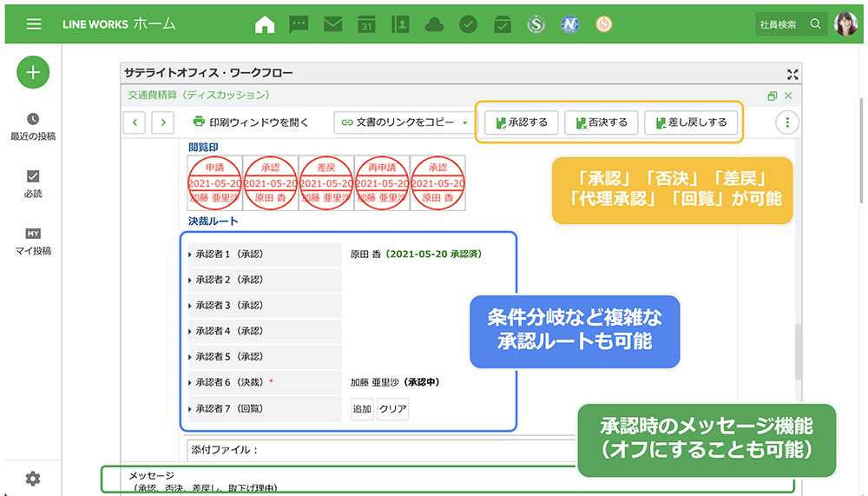Click the 再申請 stamp

(x=382, y=183)
